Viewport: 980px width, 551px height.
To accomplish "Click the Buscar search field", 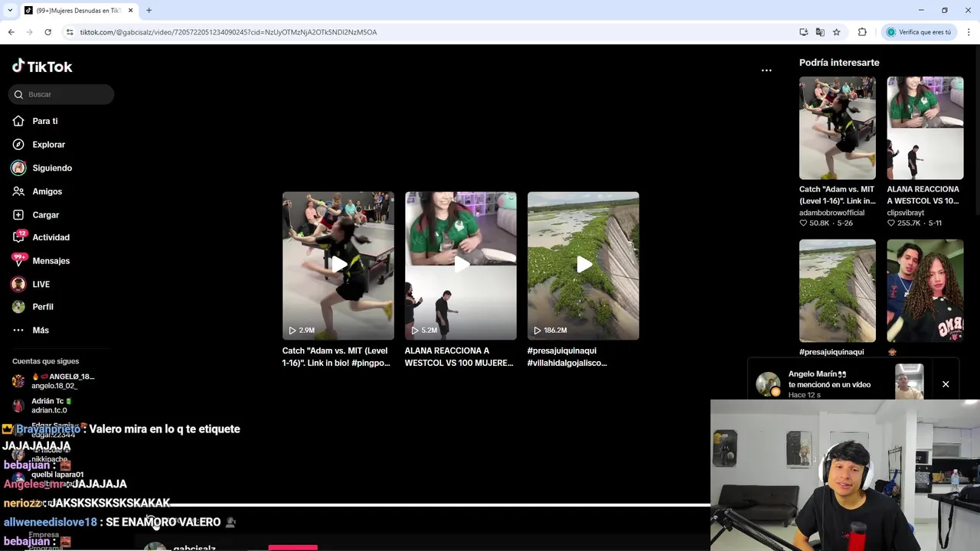I will (61, 94).
